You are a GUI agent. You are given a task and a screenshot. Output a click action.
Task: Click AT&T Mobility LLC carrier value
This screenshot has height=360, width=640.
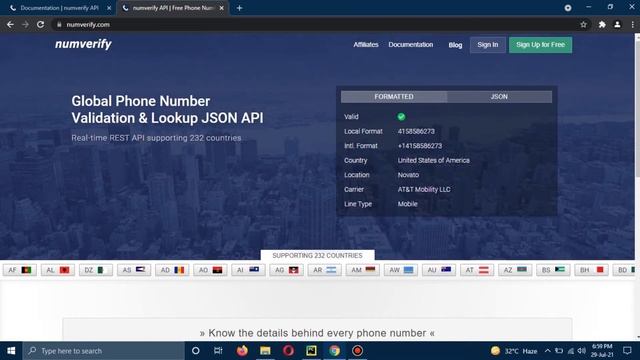[x=424, y=189]
